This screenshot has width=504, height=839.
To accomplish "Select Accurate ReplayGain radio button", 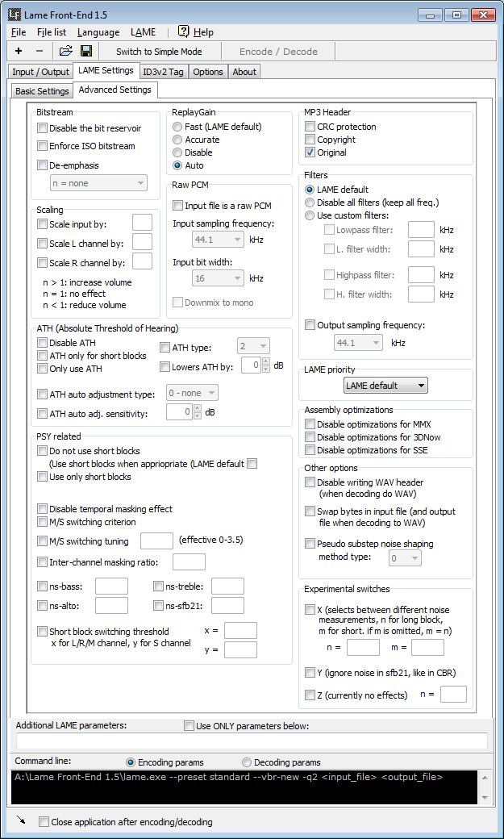I will coord(177,140).
